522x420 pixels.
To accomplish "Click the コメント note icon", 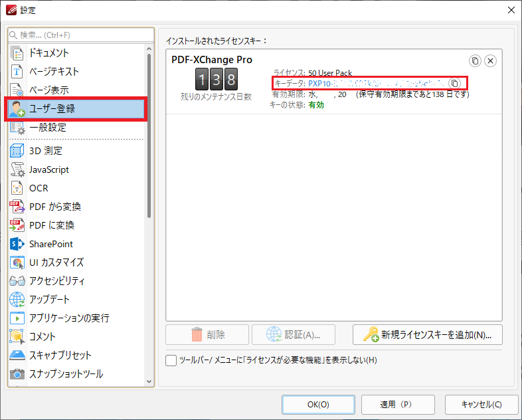I will coord(17,337).
